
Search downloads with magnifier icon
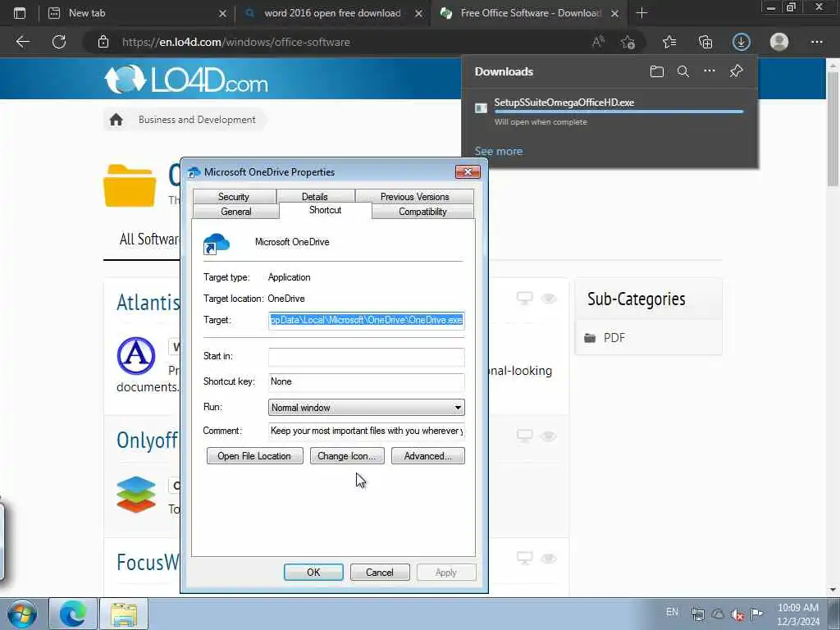(x=683, y=71)
